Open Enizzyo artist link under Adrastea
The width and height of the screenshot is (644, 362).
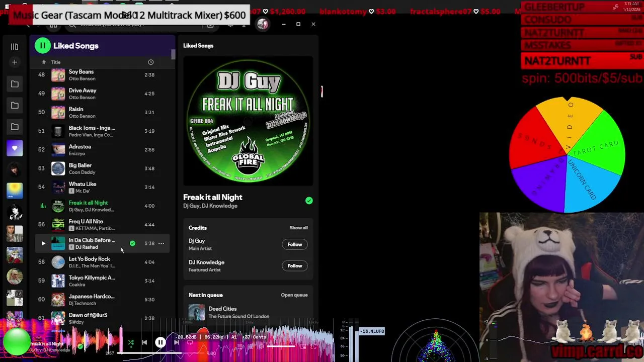click(x=77, y=154)
